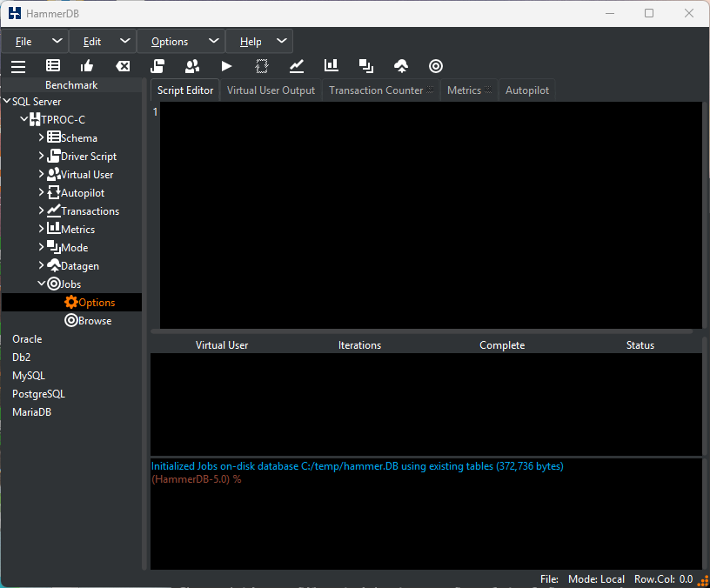Click the Mode: Local status bar text
Screen dimensions: 710x588
tap(596, 579)
